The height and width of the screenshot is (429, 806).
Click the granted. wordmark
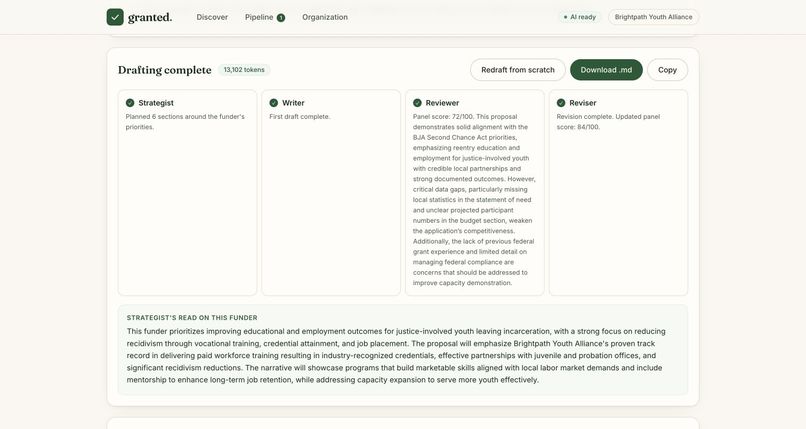(x=150, y=17)
